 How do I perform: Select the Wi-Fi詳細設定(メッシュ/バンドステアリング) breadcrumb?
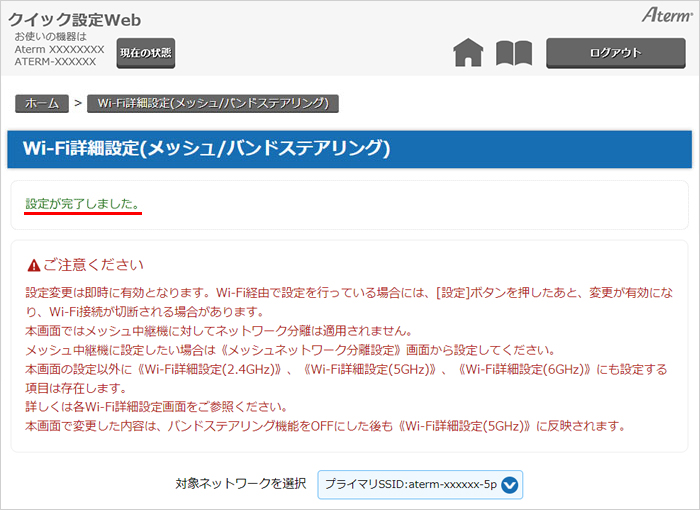pyautogui.click(x=213, y=103)
